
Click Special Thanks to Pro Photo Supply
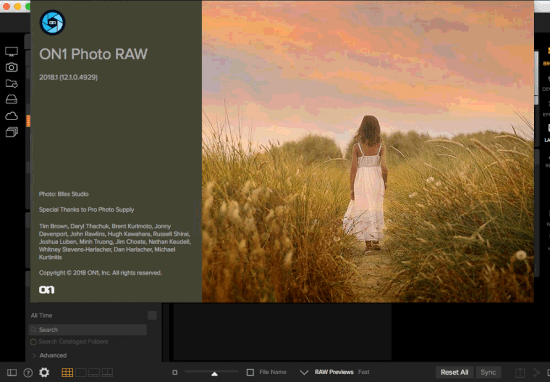(86, 210)
